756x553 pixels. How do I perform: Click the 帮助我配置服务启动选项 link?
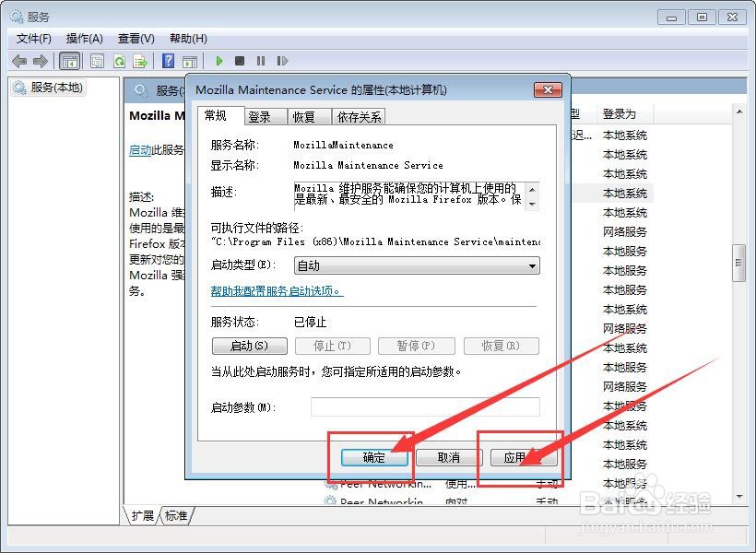click(x=277, y=290)
